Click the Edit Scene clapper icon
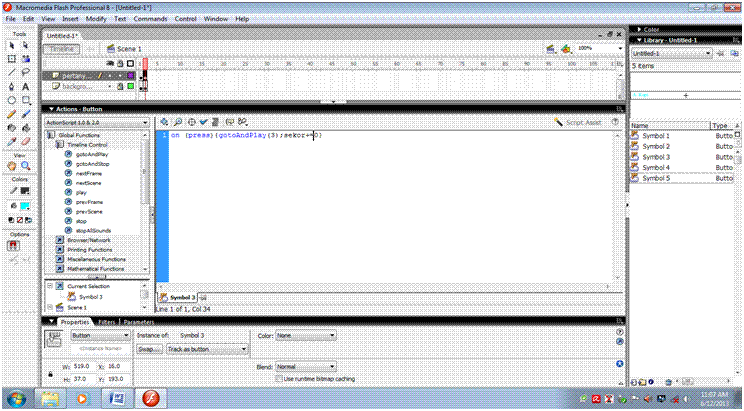 coord(551,49)
